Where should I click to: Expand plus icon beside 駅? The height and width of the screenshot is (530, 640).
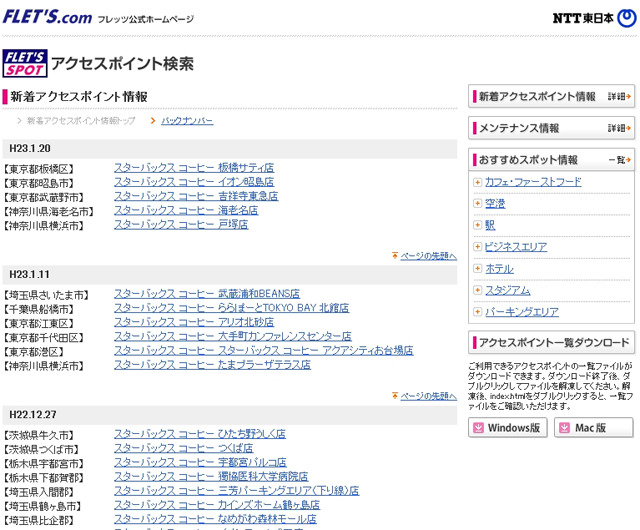click(x=477, y=225)
